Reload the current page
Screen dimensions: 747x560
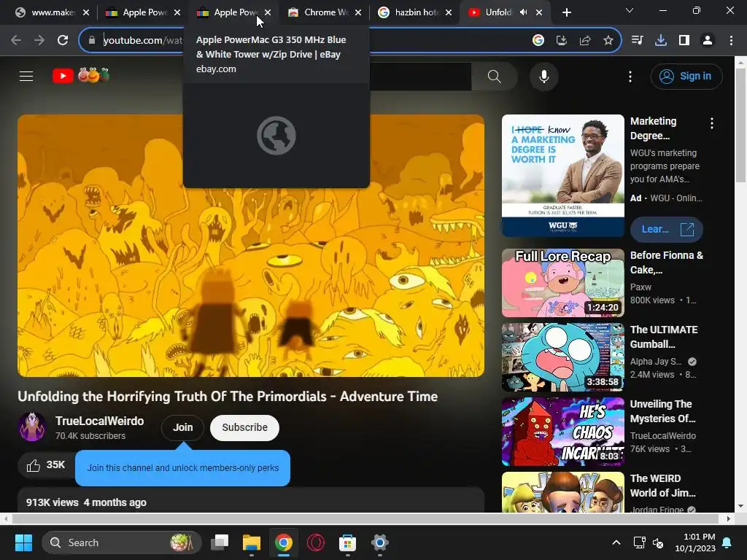pyautogui.click(x=63, y=41)
